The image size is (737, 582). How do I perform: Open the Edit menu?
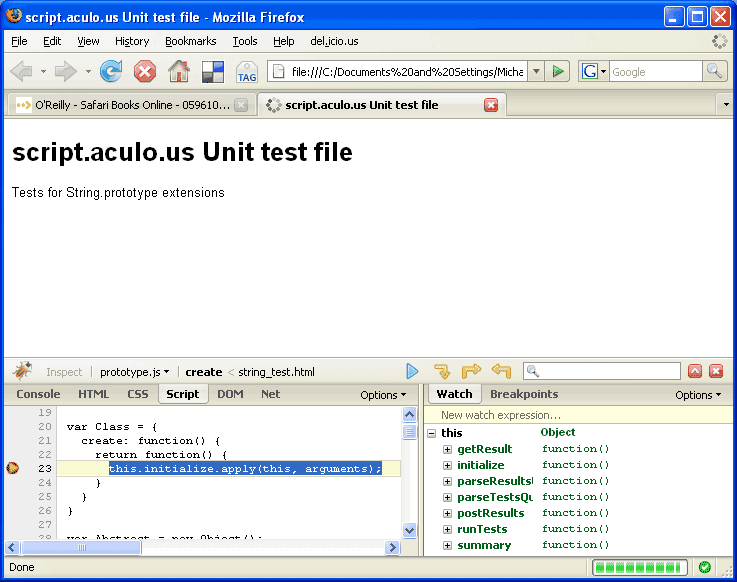point(52,41)
